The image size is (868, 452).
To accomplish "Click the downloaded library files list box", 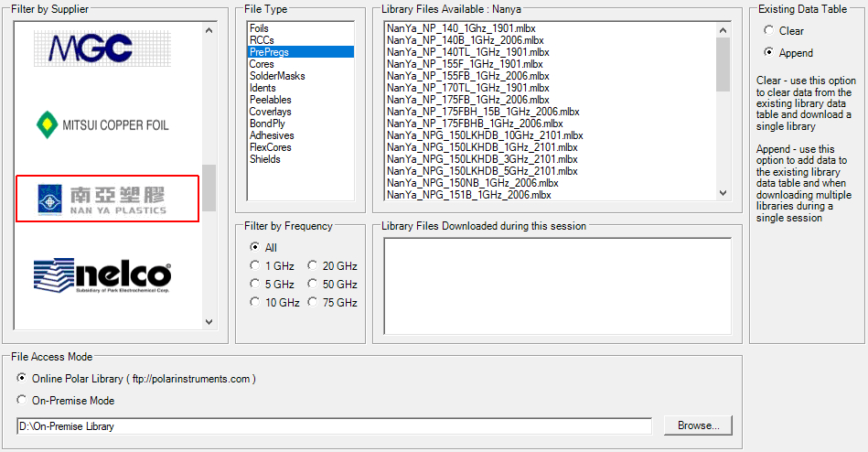I will [557, 285].
